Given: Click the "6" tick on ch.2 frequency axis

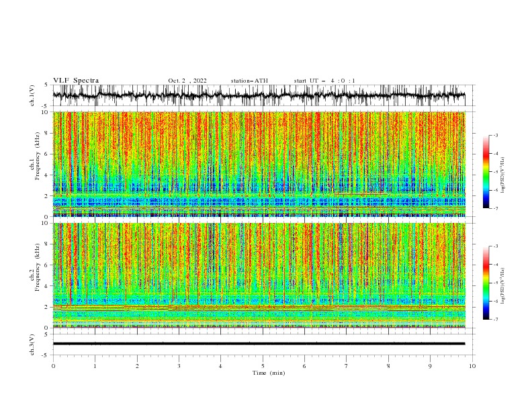Looking at the screenshot, I should (x=46, y=265).
